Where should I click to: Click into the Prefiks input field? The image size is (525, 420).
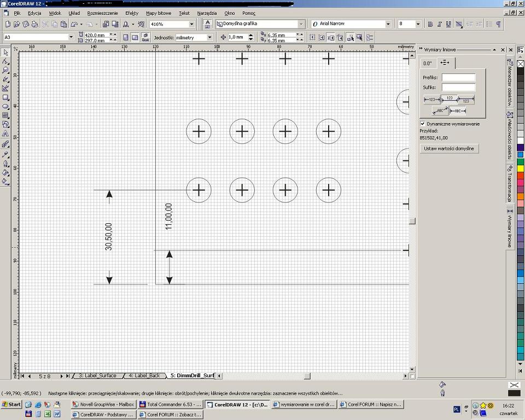[458, 78]
